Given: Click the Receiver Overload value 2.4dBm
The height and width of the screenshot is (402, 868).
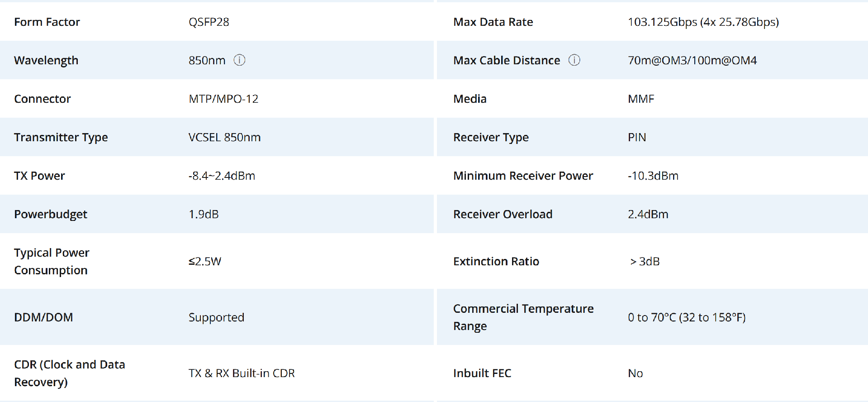Looking at the screenshot, I should (648, 214).
